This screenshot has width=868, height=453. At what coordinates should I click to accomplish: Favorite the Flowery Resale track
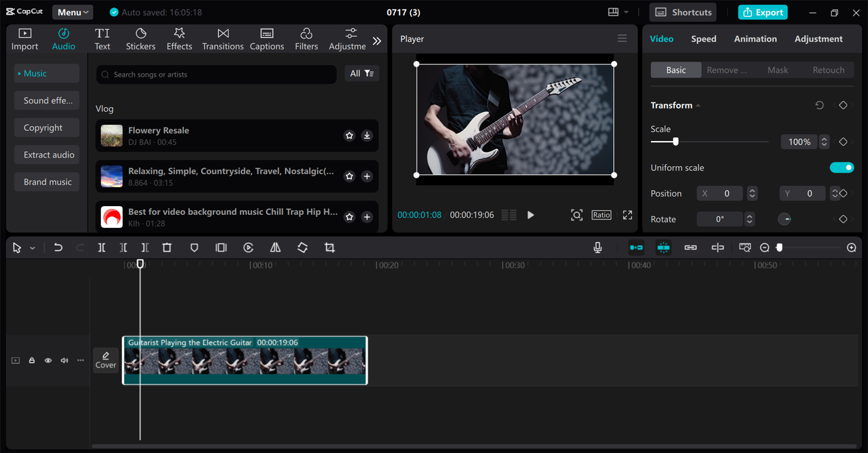pos(349,136)
